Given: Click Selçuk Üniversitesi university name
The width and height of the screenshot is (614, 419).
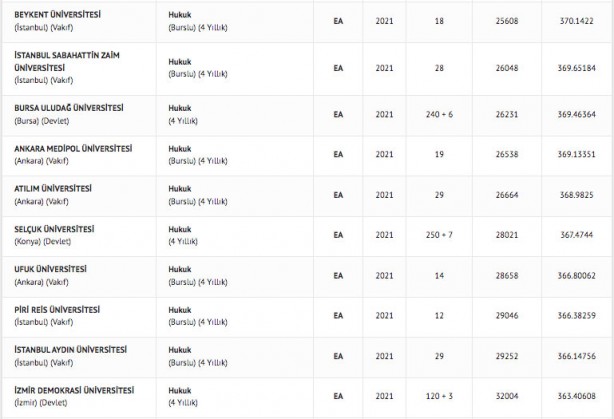Looking at the screenshot, I should [x=54, y=228].
